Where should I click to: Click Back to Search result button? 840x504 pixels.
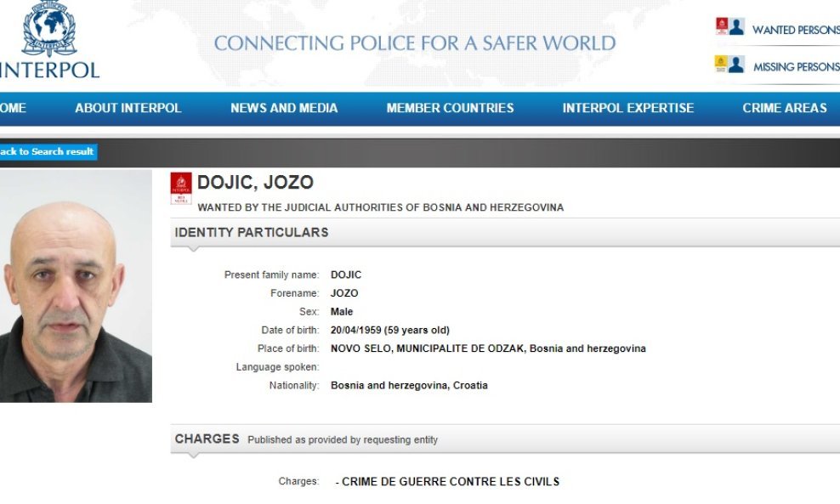pos(48,151)
